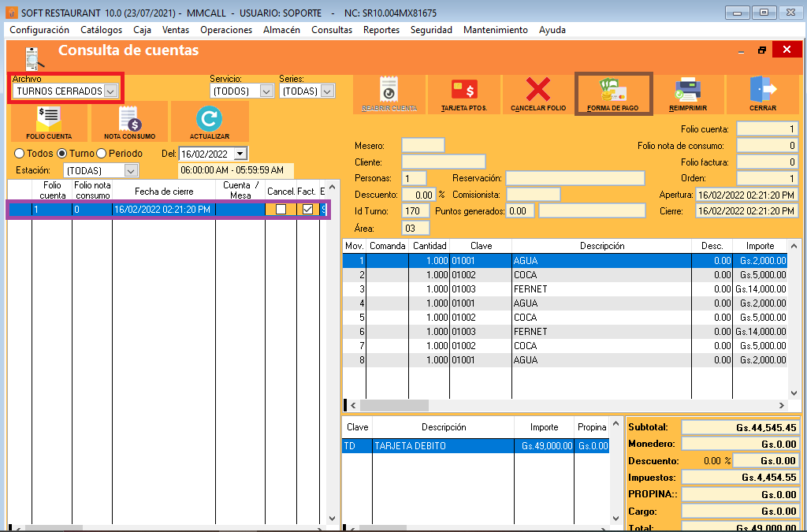Expand the Archivo Turnos Cerrados dropdown

tap(110, 91)
